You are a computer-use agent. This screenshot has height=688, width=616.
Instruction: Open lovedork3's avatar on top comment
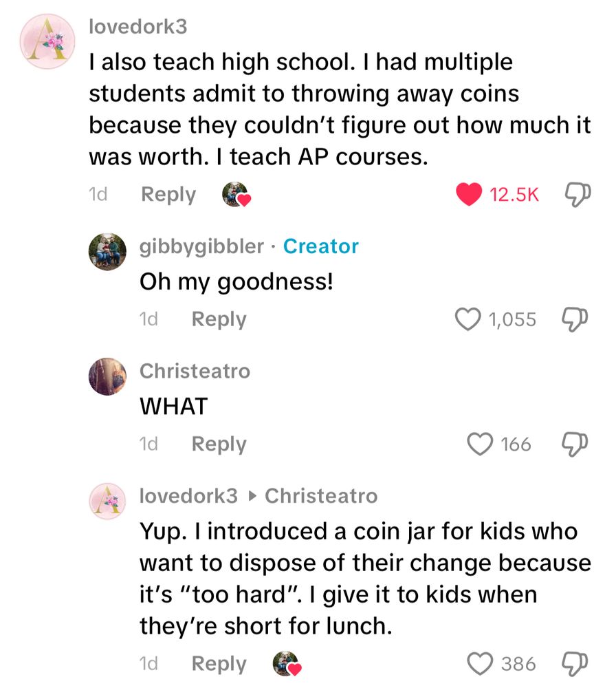point(47,41)
